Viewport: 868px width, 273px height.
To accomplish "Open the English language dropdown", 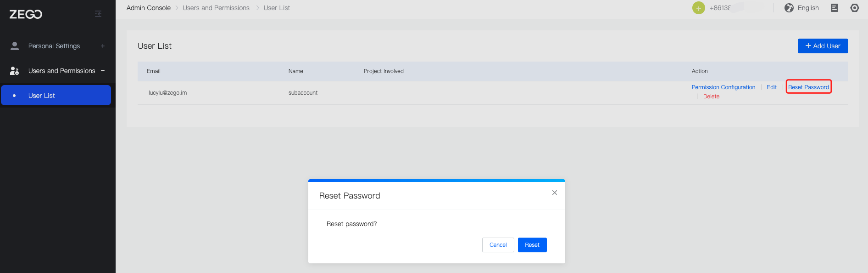I will pyautogui.click(x=808, y=8).
